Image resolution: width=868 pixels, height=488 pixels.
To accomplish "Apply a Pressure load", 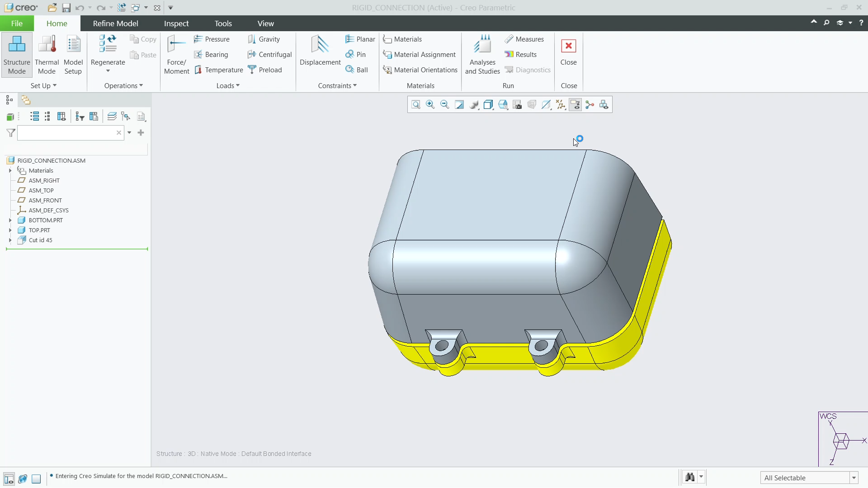I will click(x=212, y=39).
